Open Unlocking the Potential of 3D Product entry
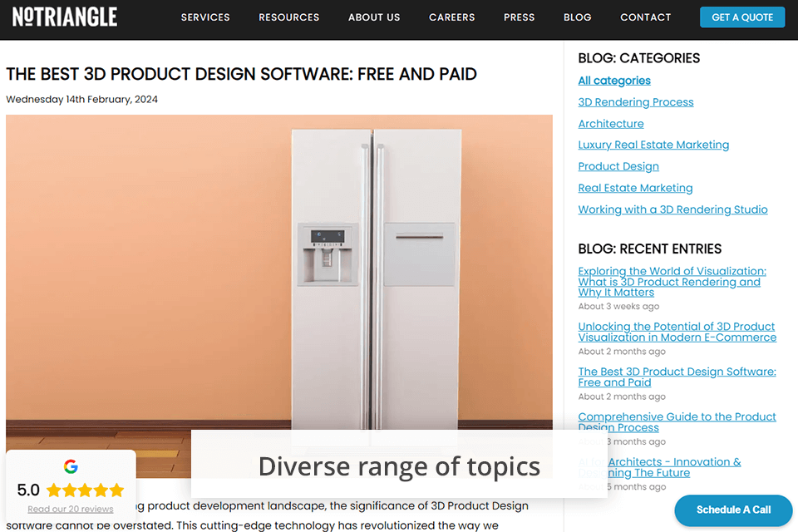 (677, 332)
